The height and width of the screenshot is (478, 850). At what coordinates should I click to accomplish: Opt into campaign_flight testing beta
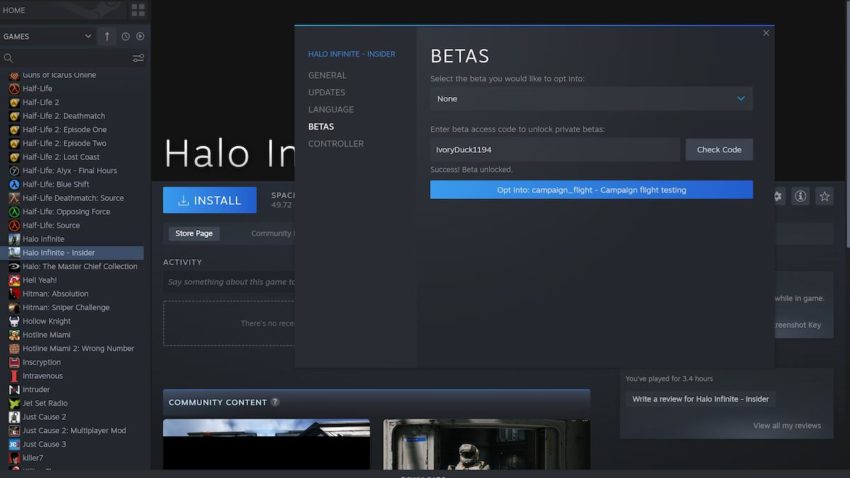coord(591,190)
